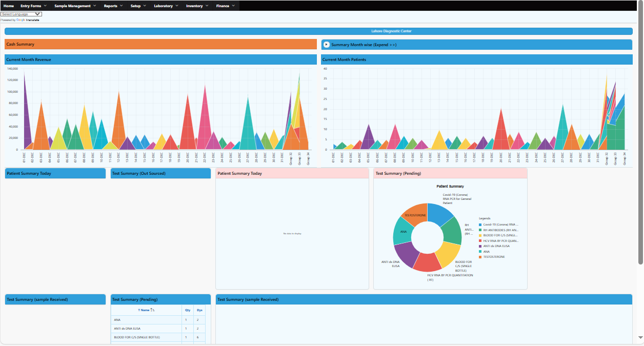Go to the Home menu item
The image size is (644, 346).
point(9,6)
